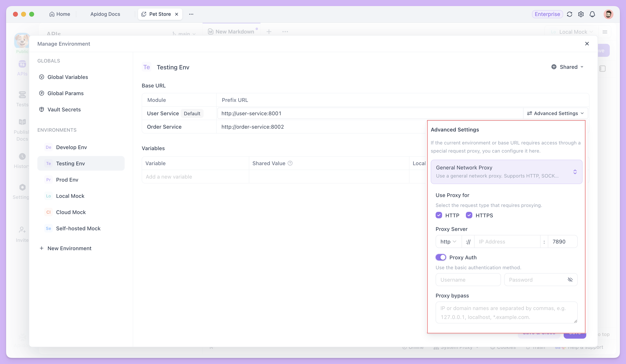This screenshot has height=364, width=626.
Task: Uncheck the HTTP proxy checkbox
Action: 439,215
